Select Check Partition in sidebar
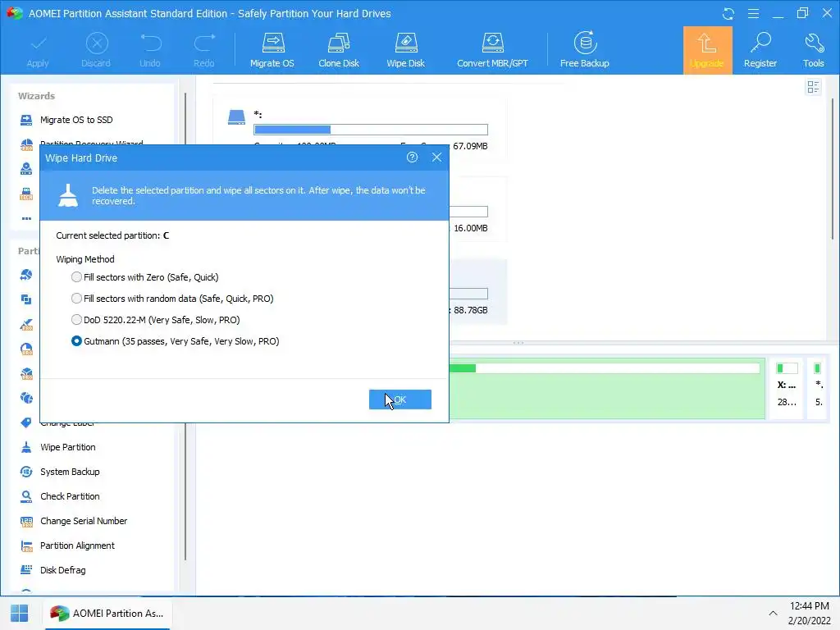This screenshot has width=840, height=630. (x=71, y=496)
